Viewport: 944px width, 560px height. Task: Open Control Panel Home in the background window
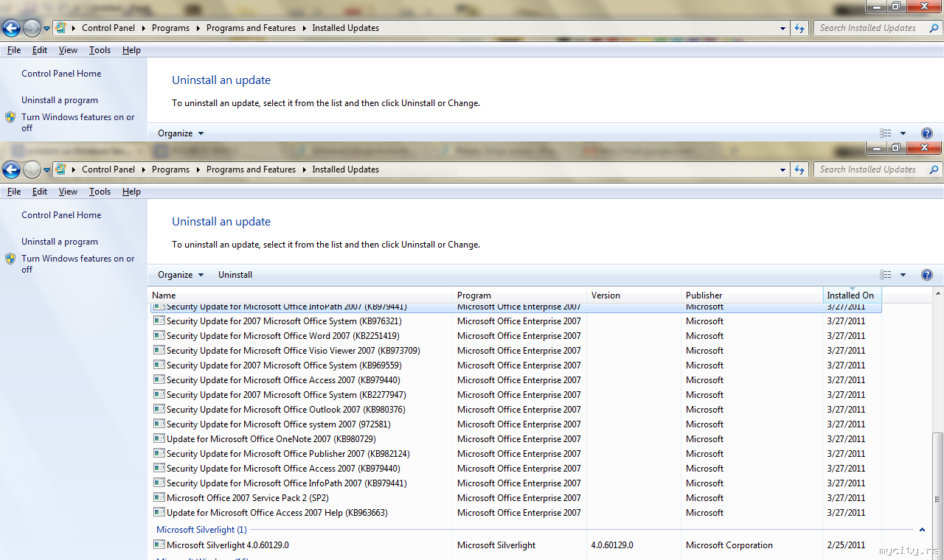pyautogui.click(x=61, y=74)
